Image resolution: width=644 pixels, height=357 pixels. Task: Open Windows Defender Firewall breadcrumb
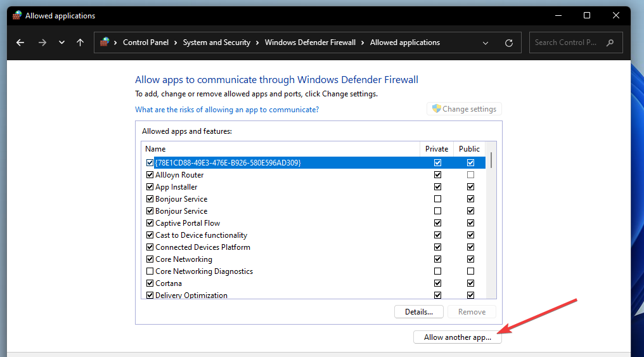tap(310, 42)
